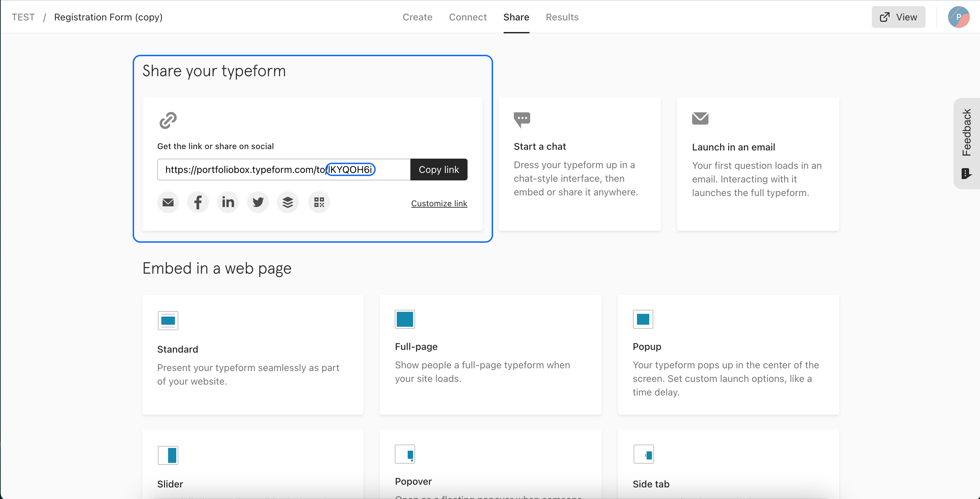Image resolution: width=980 pixels, height=499 pixels.
Task: Switch to the Connect tab
Action: pyautogui.click(x=468, y=17)
